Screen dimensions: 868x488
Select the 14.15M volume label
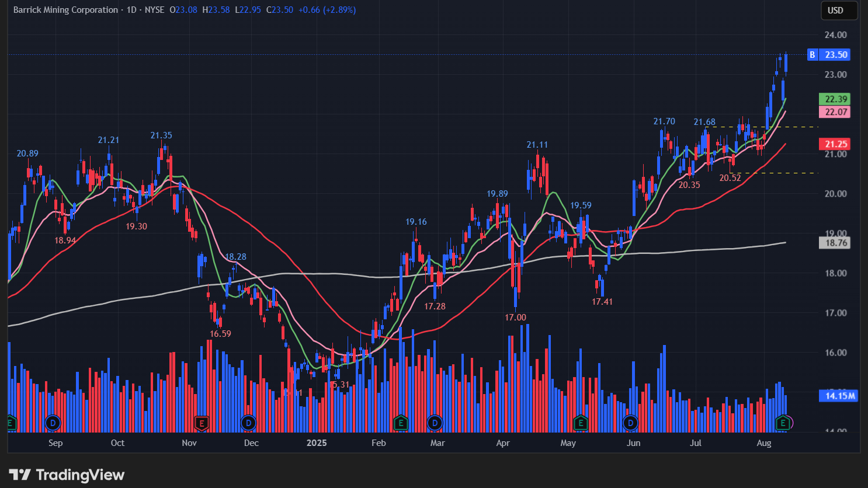tap(839, 396)
